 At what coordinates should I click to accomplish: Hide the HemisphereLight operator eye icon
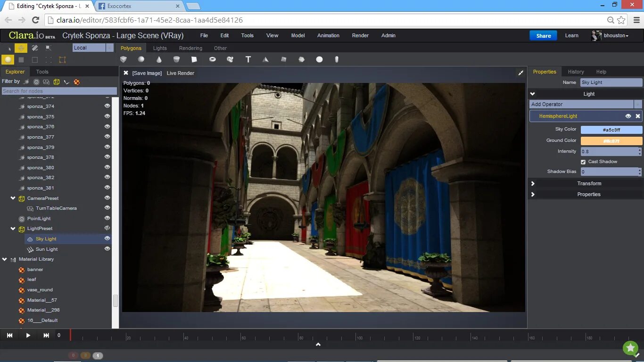tap(628, 116)
